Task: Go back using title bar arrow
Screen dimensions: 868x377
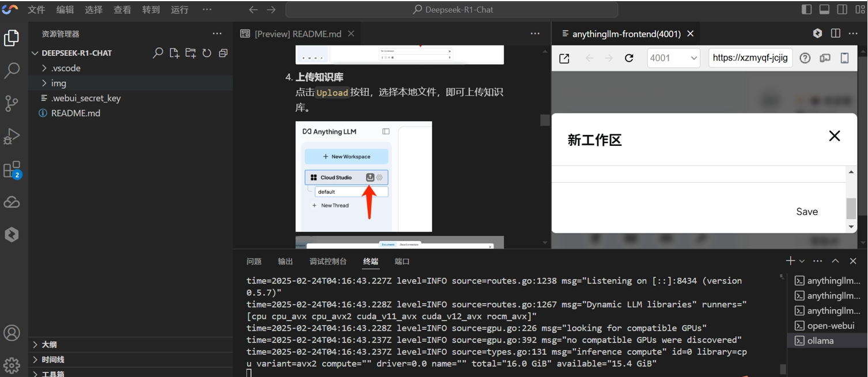Action: (253, 10)
